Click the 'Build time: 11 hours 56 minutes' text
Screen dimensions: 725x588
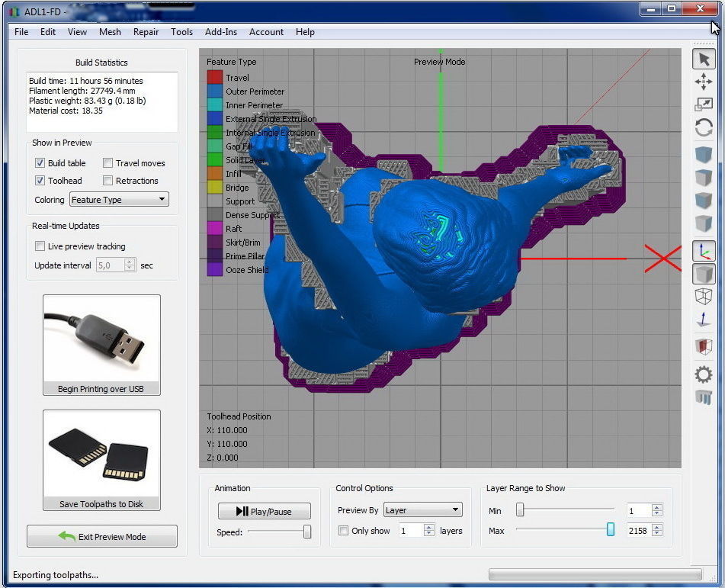point(86,81)
